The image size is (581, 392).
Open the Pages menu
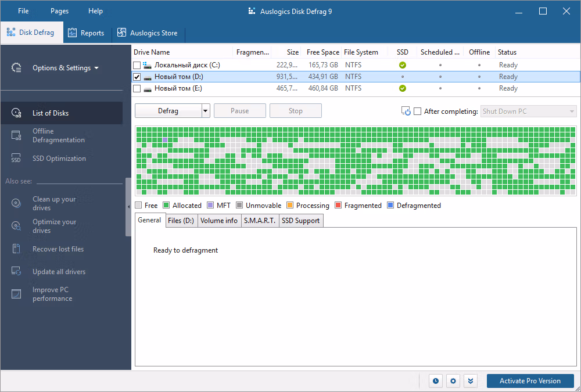tap(59, 11)
